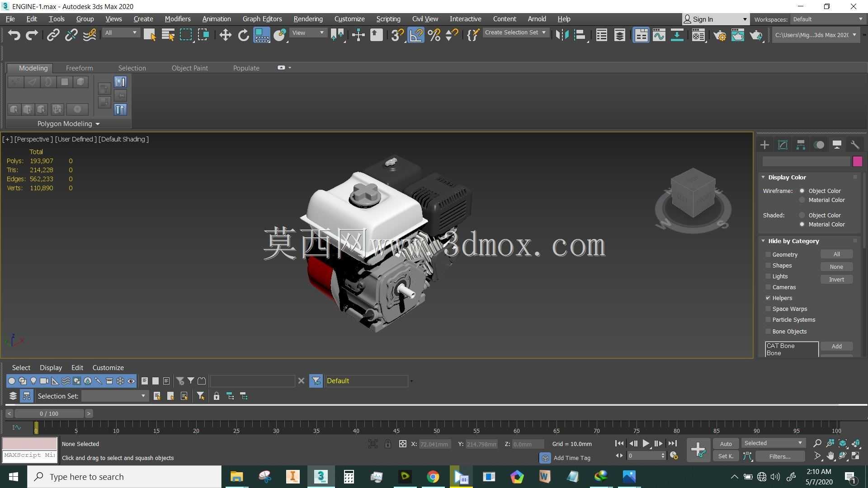
Task: Select Shaded Material Color radio button
Action: coord(802,224)
